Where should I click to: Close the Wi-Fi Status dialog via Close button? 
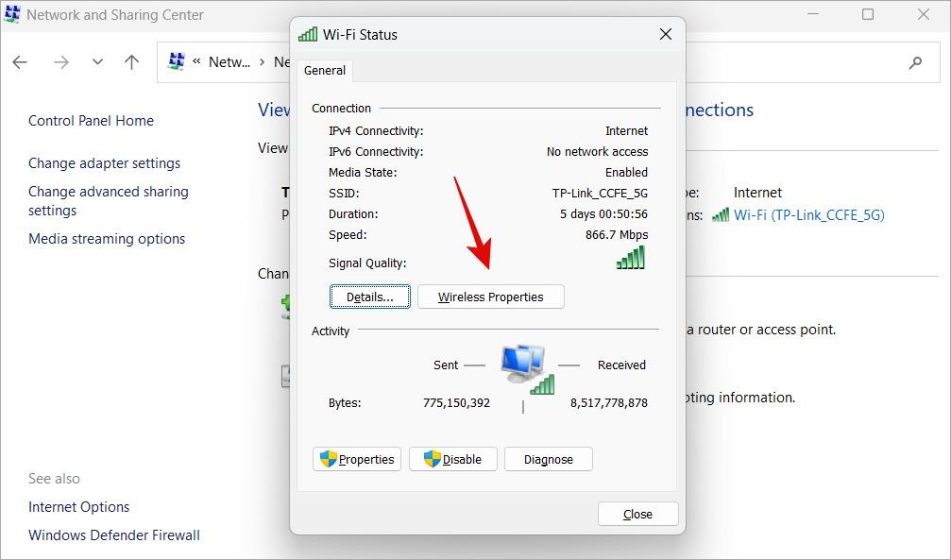638,514
